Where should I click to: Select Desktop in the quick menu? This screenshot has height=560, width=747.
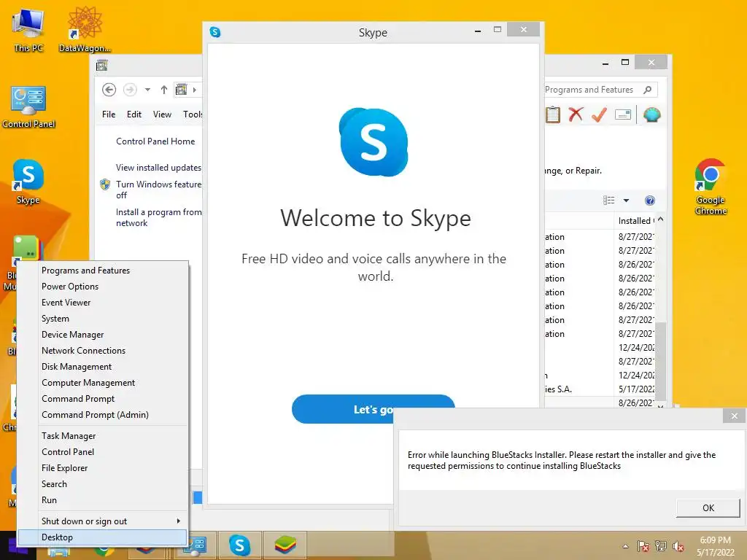click(x=103, y=537)
